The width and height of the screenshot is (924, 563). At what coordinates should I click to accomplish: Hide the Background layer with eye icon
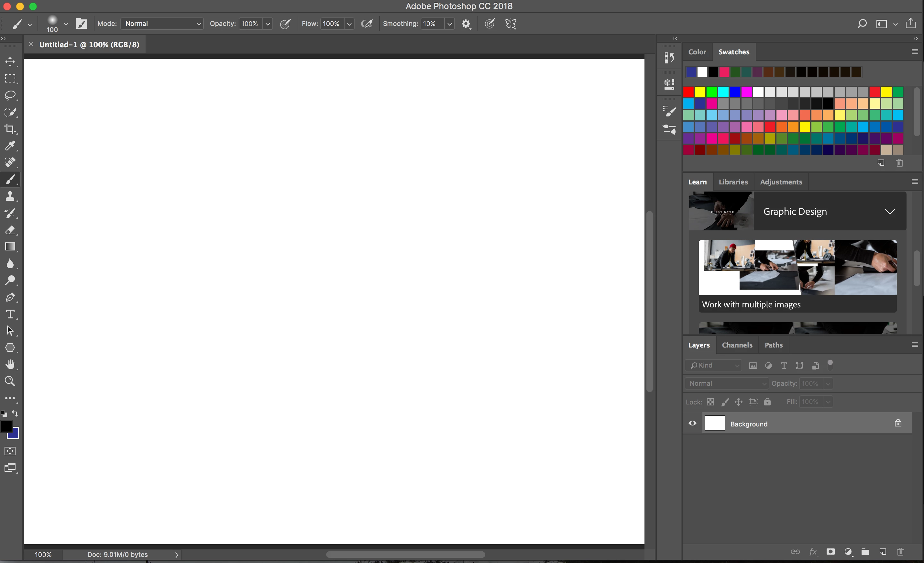click(x=692, y=424)
